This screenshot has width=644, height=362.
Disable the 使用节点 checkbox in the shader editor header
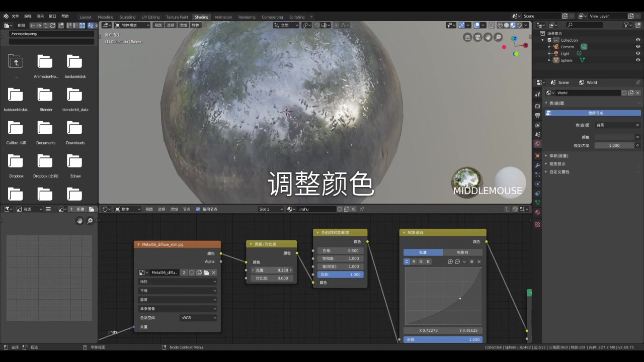[x=198, y=209]
